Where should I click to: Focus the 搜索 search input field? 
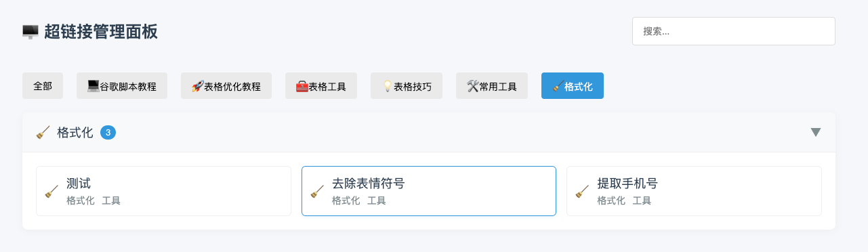point(734,31)
